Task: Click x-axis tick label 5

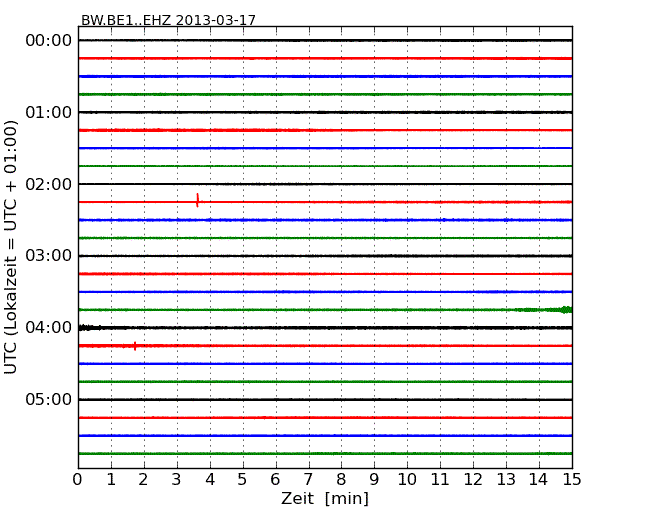Action: coord(243,480)
